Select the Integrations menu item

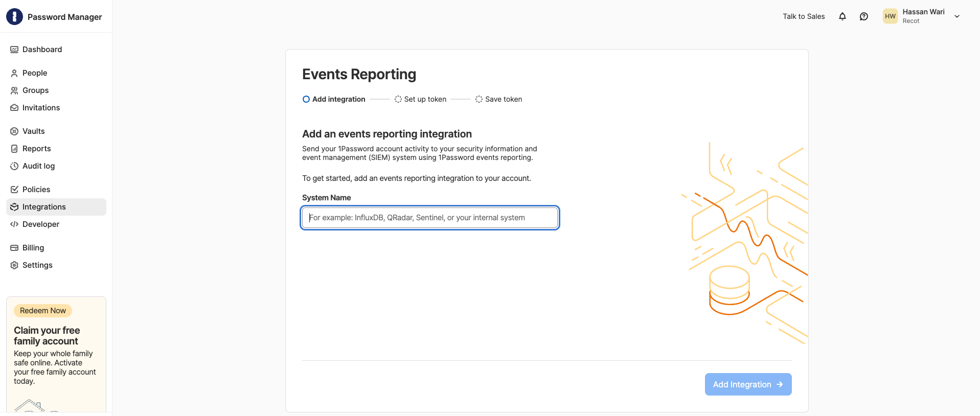(56, 207)
